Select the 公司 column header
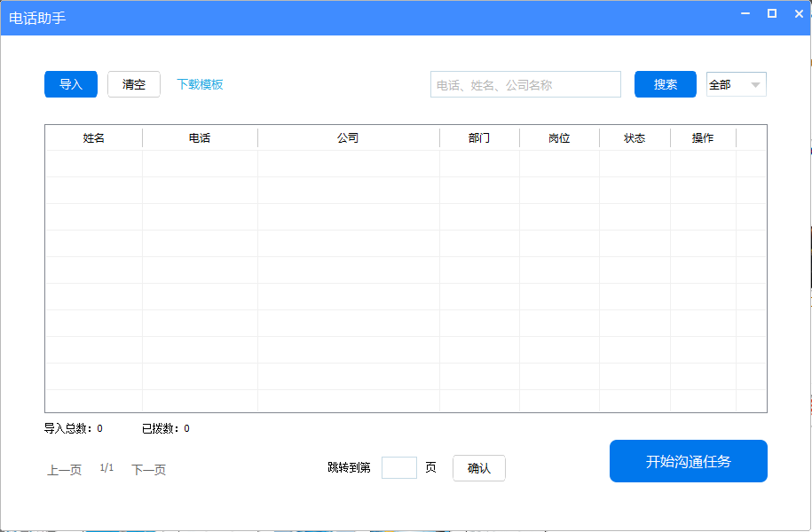 (x=349, y=138)
